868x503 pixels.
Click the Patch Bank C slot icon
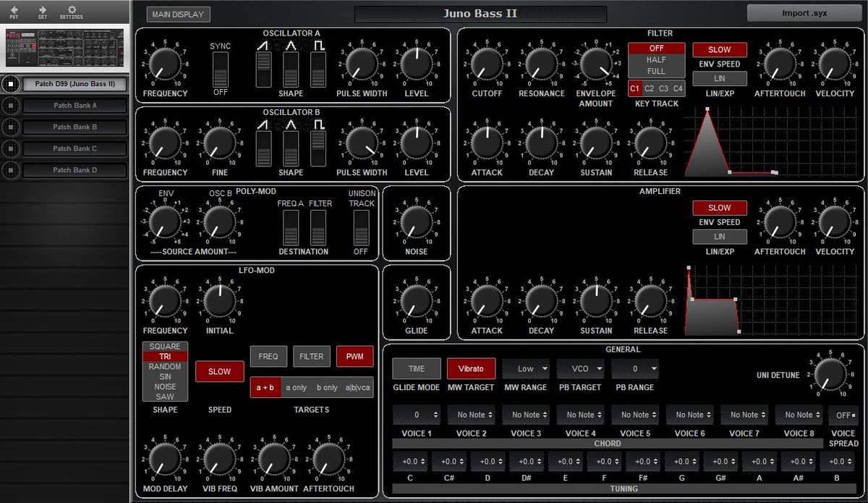pos(11,148)
